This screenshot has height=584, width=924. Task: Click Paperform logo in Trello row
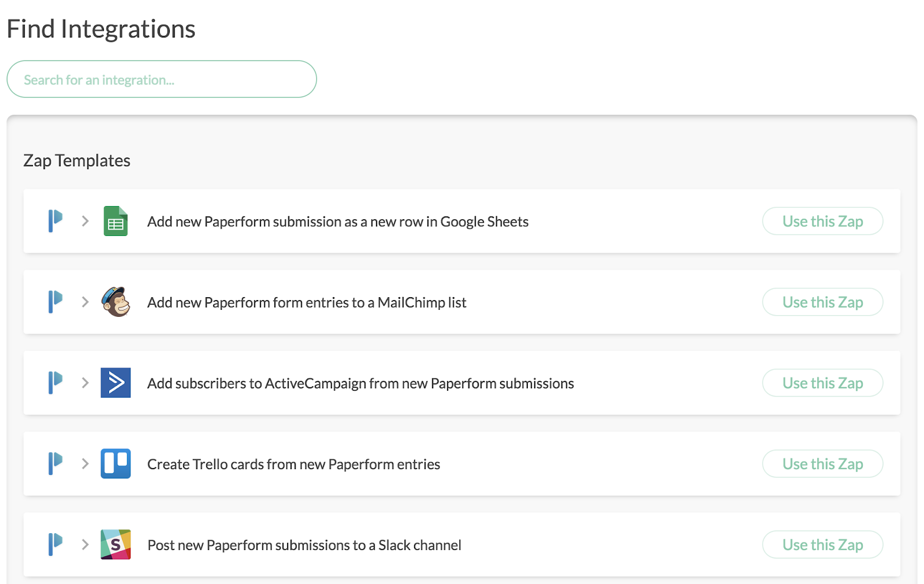point(55,463)
